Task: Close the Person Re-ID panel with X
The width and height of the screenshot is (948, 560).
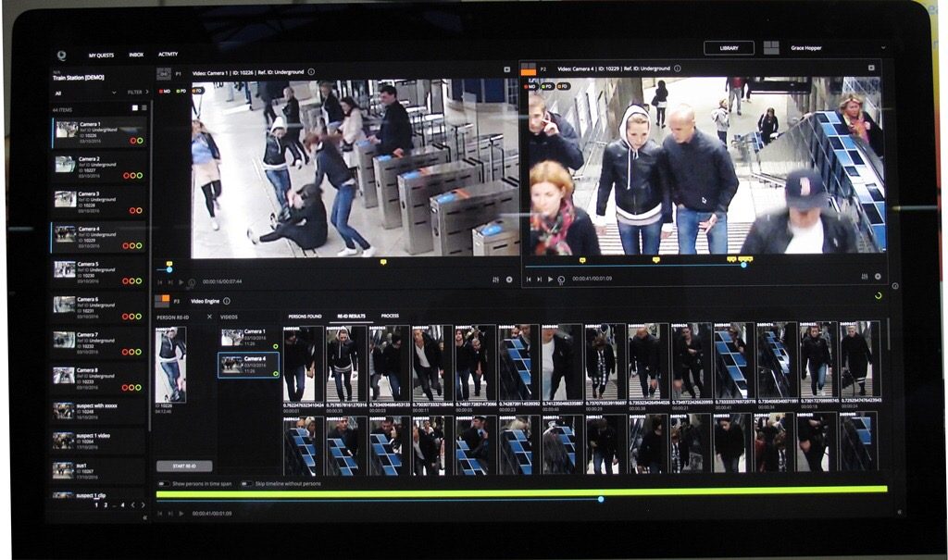Action: point(209,317)
